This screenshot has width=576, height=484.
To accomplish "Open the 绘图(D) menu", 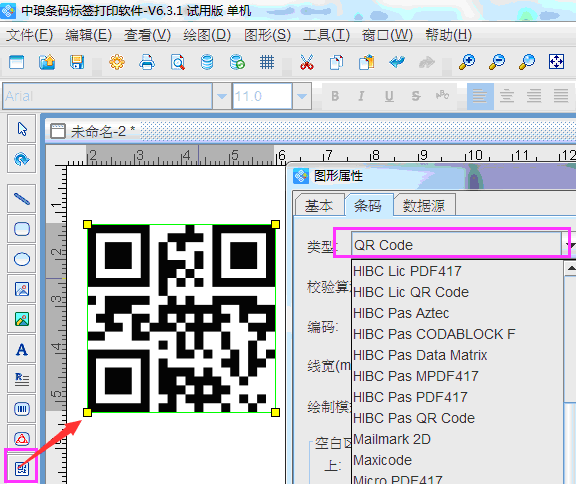I will pyautogui.click(x=207, y=35).
